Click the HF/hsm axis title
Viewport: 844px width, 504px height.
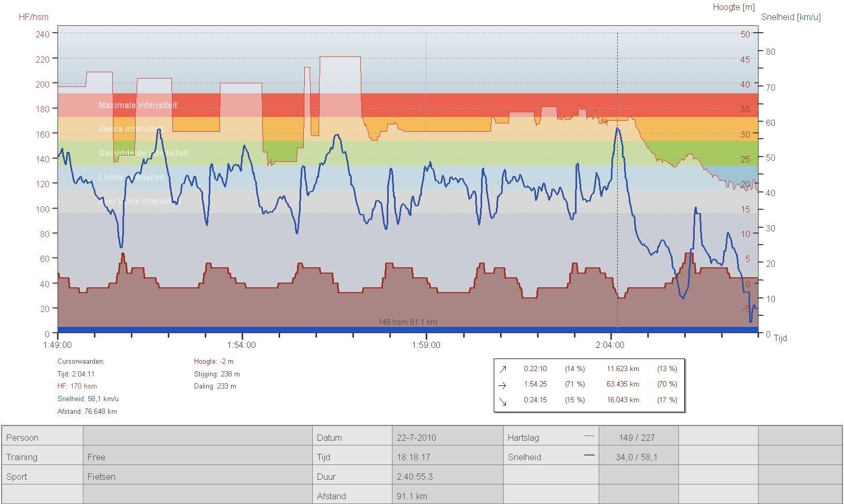click(33, 17)
